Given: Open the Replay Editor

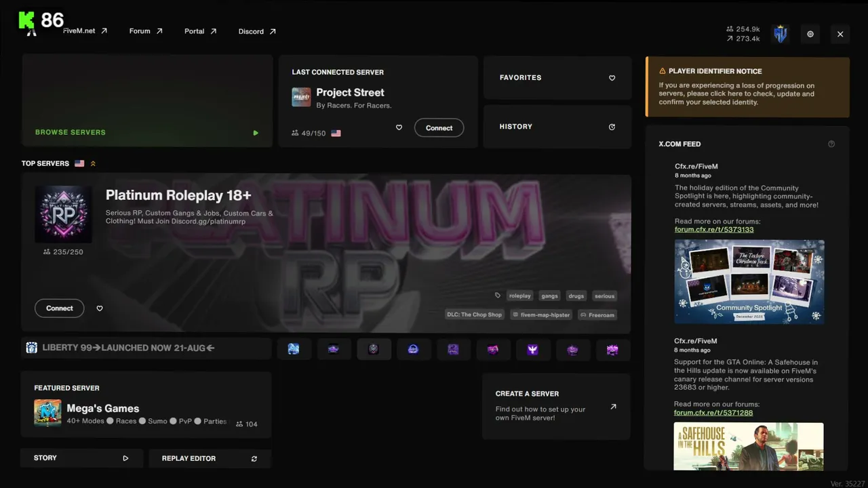Looking at the screenshot, I should (210, 458).
